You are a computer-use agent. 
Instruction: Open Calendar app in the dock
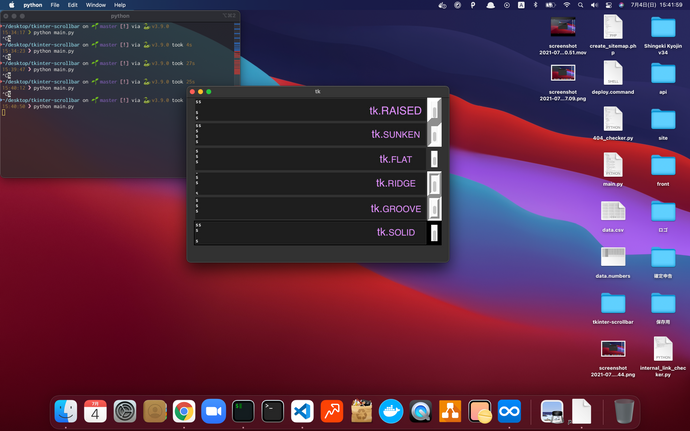click(x=96, y=410)
